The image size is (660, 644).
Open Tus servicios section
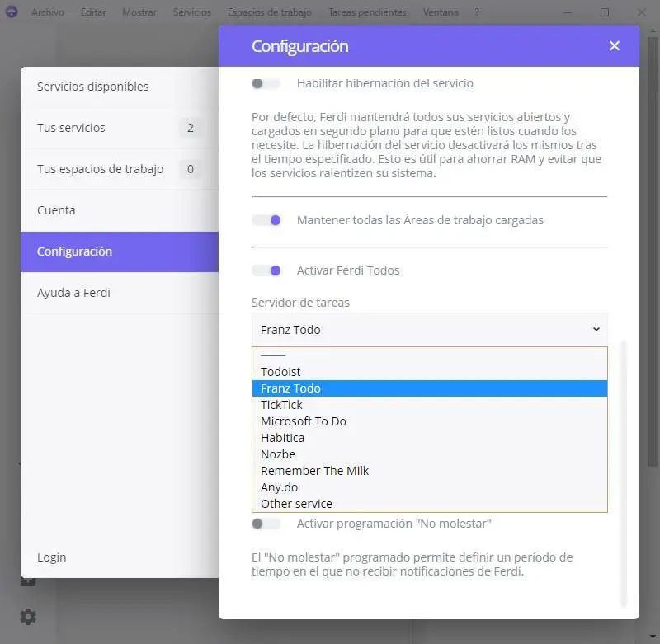coord(120,128)
